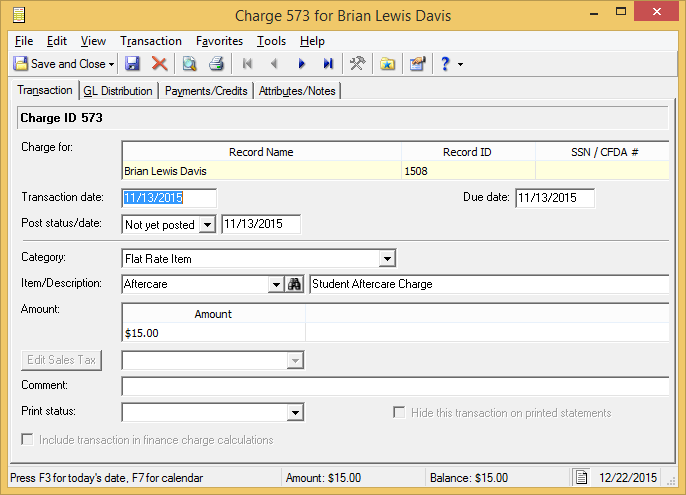686x495 pixels.
Task: Go to the last record arrow icon
Action: coord(328,64)
